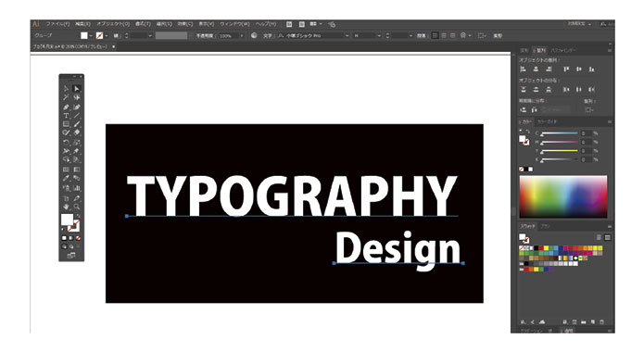Open the ウィンドウ(W) menu

[234, 24]
